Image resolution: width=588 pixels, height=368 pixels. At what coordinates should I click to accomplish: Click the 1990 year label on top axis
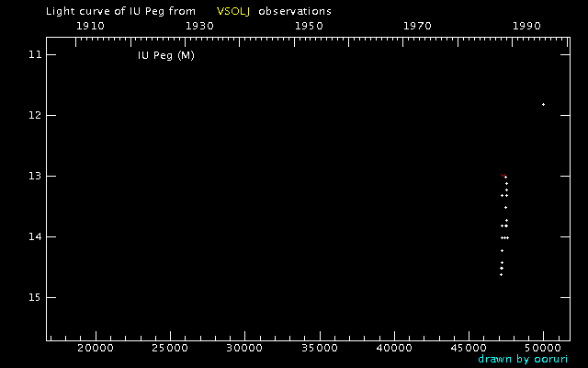point(526,26)
